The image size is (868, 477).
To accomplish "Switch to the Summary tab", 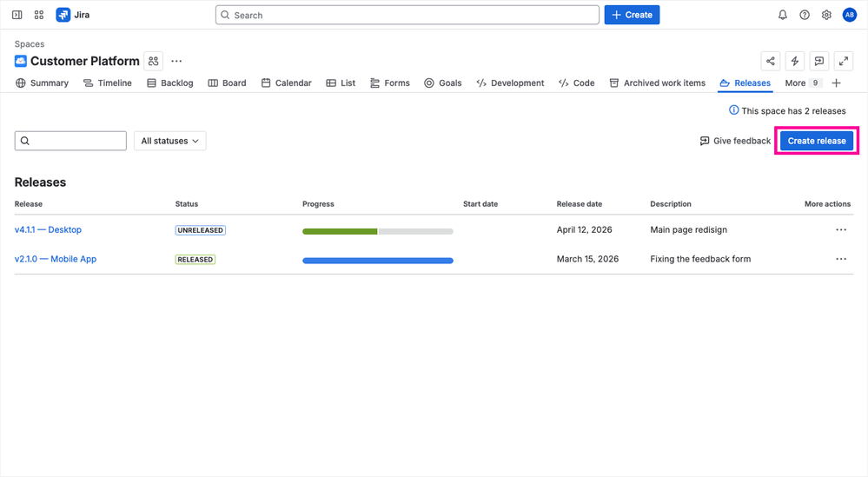I will pos(42,83).
